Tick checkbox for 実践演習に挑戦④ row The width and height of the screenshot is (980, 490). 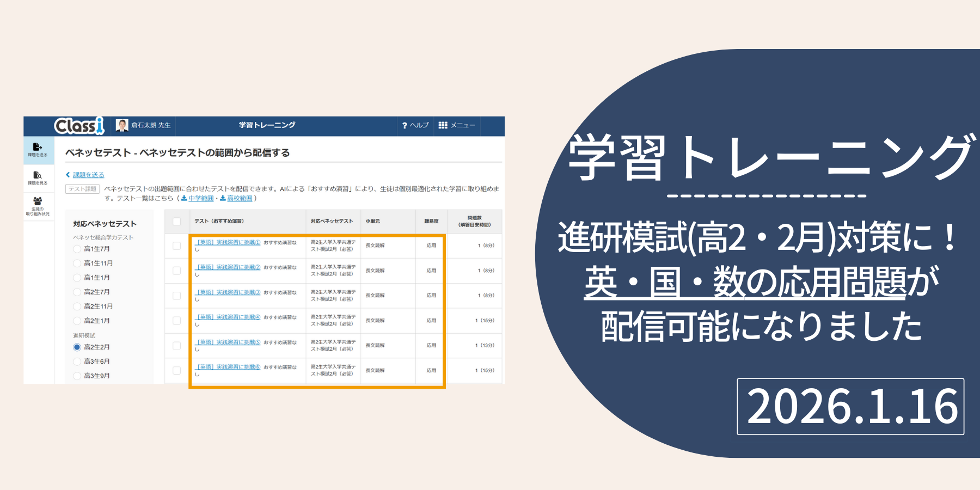[176, 321]
